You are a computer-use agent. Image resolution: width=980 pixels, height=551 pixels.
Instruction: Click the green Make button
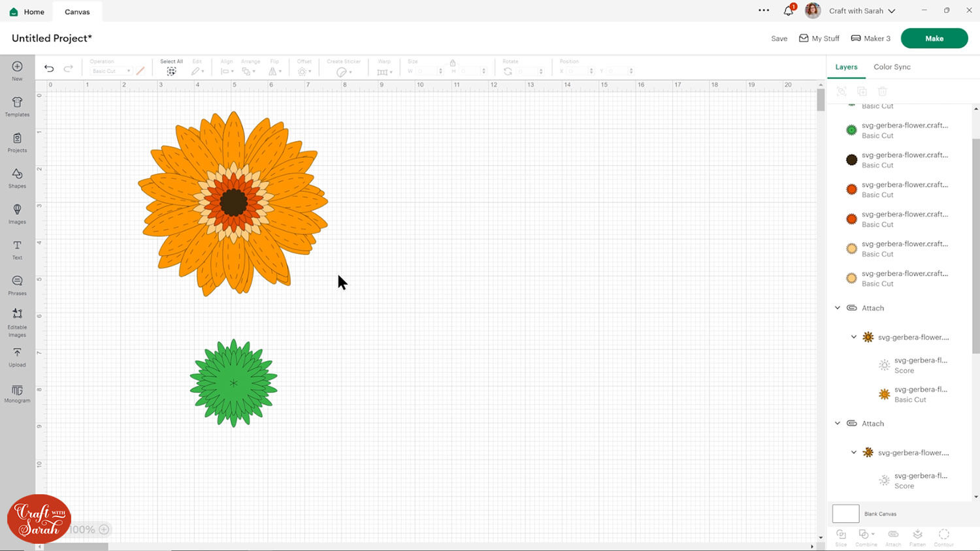click(934, 39)
